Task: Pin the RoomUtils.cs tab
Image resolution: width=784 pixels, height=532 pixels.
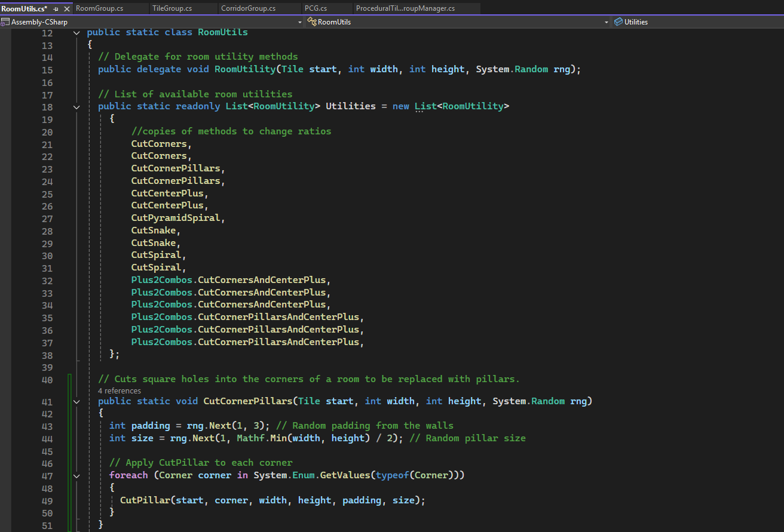Action: (x=56, y=9)
